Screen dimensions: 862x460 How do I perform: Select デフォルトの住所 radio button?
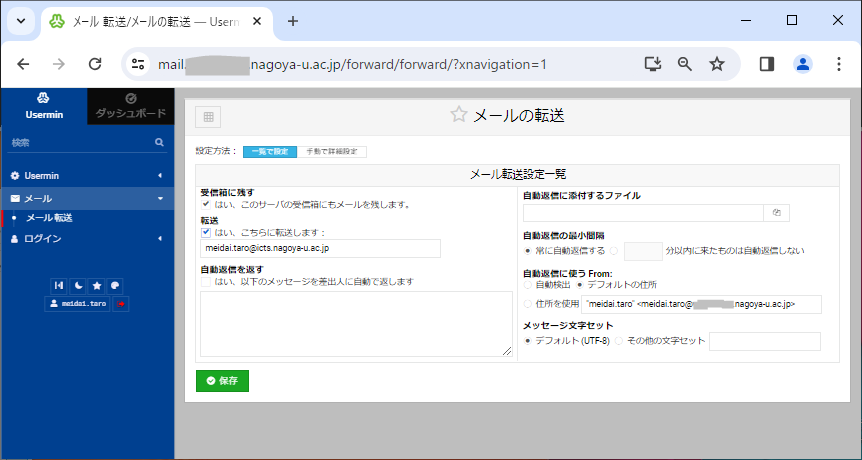579,285
